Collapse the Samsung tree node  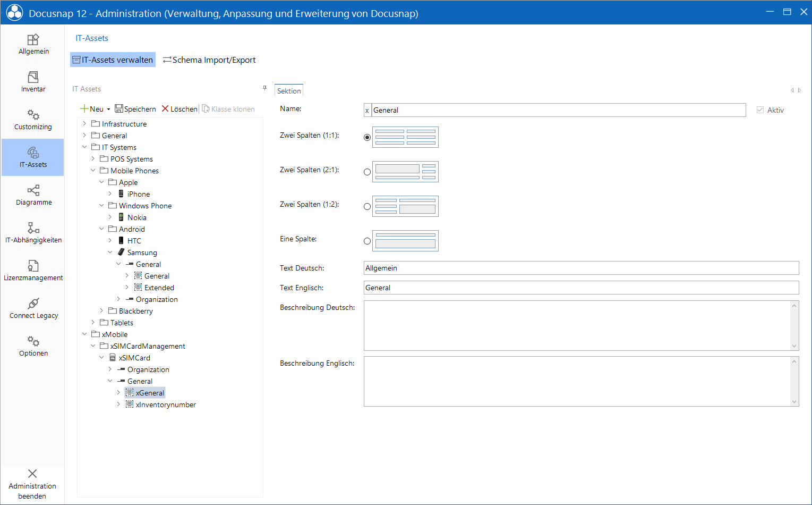coord(110,252)
